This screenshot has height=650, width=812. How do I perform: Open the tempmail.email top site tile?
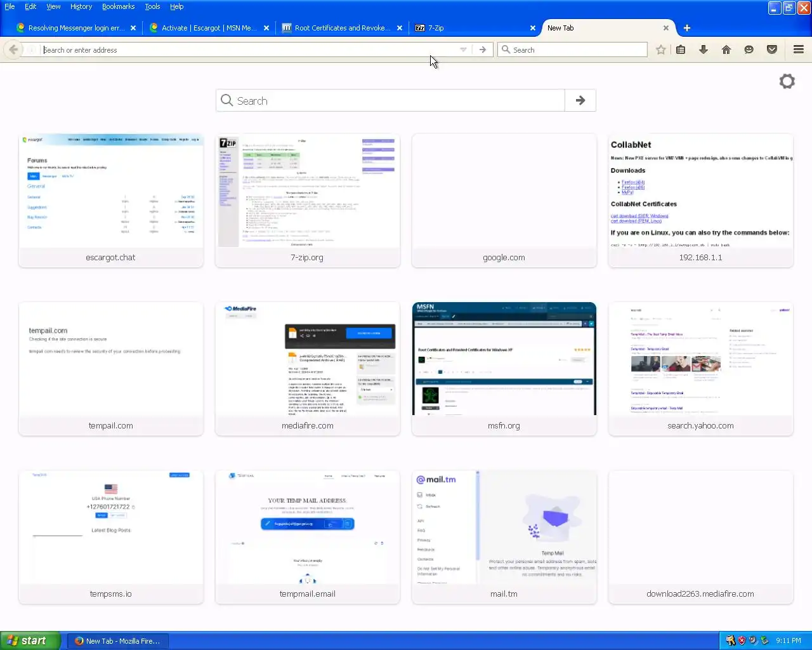coord(308,537)
